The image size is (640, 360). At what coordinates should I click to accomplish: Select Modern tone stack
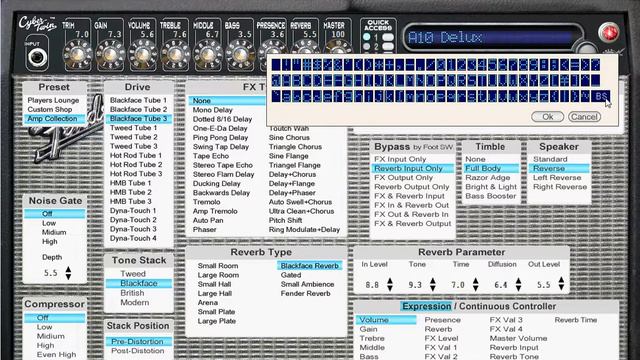click(x=135, y=302)
